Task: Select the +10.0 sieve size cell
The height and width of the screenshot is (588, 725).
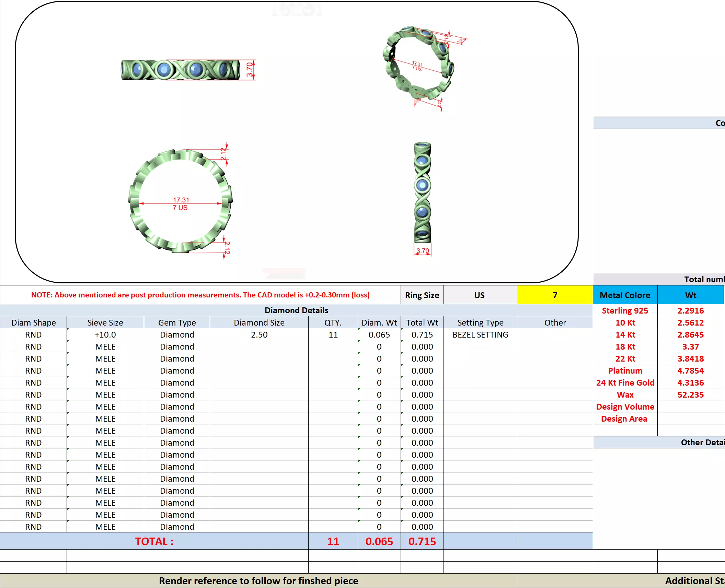Action: click(x=105, y=334)
